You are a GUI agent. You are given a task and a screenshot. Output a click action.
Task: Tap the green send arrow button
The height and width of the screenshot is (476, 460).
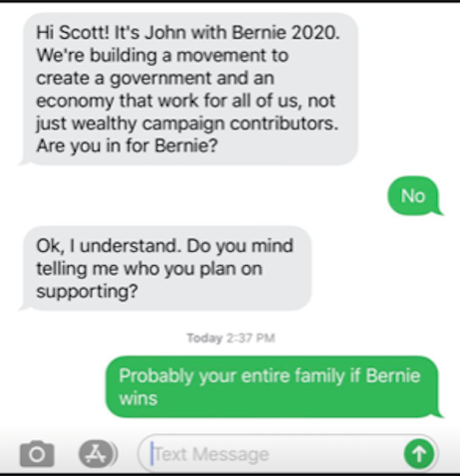(419, 454)
